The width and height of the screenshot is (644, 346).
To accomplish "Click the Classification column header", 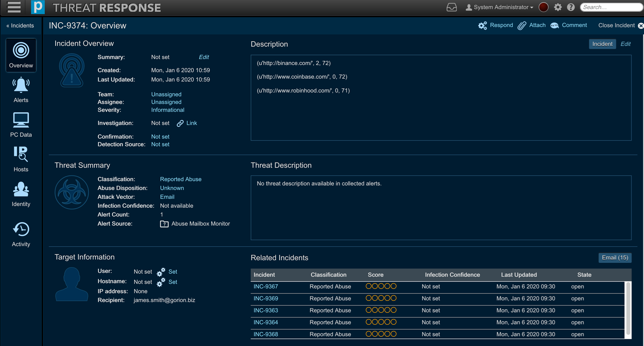I will click(329, 275).
